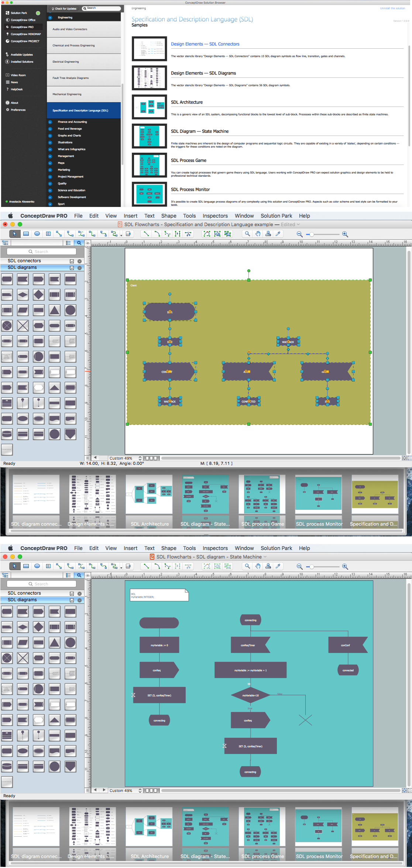Image resolution: width=412 pixels, height=868 pixels.
Task: Open the Tools menu in the lower PRO menu bar
Action: point(189,548)
